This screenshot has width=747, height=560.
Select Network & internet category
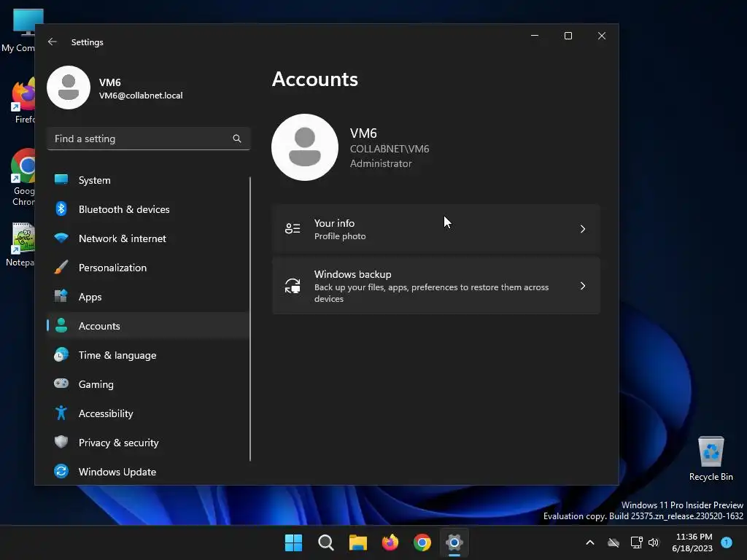(x=148, y=238)
